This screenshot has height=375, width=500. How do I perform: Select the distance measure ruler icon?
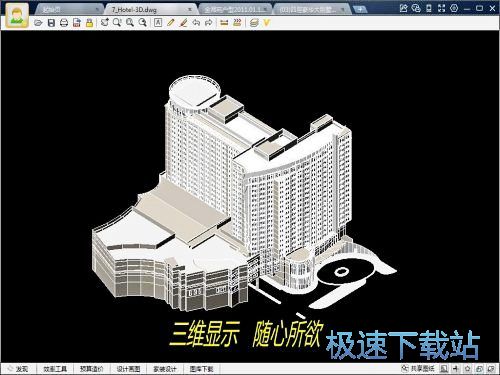(224, 23)
